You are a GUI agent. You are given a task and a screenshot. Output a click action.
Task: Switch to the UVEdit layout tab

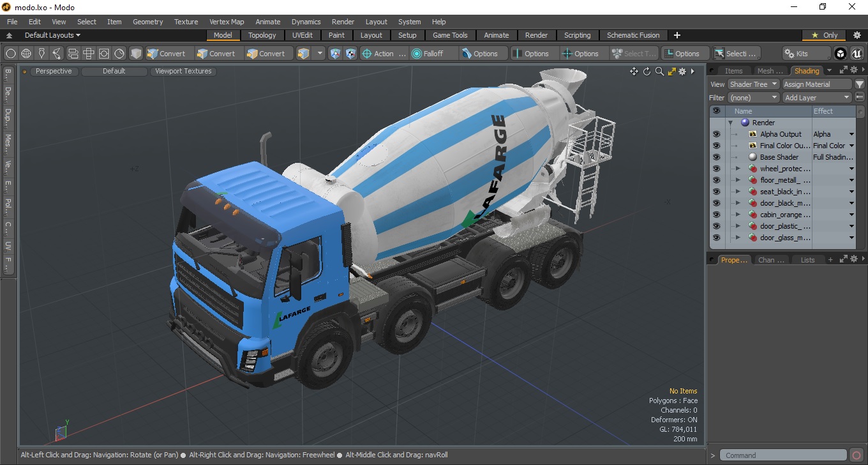[302, 35]
